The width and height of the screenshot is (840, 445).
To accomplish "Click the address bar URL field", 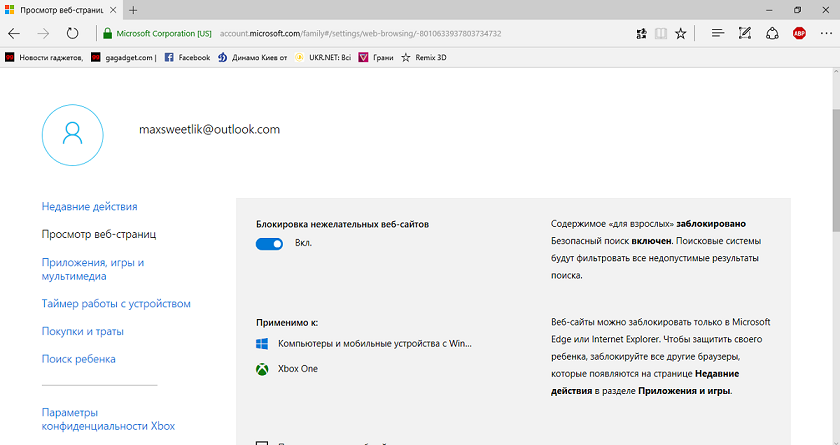I will 360,34.
